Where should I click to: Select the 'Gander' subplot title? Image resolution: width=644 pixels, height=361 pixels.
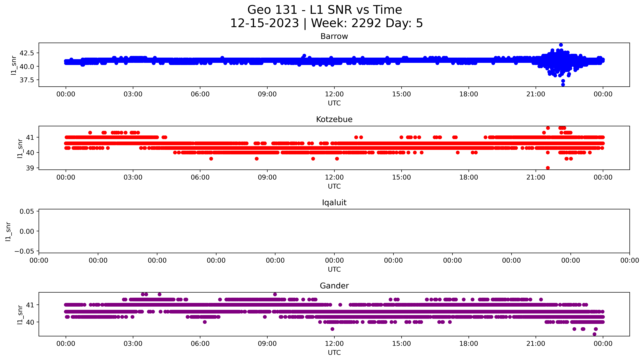[x=334, y=286]
